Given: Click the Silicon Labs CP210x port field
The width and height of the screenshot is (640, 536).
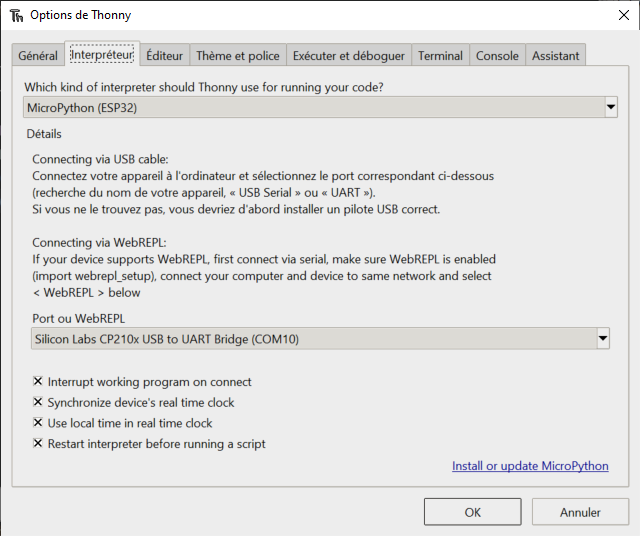Looking at the screenshot, I should click(x=312, y=339).
